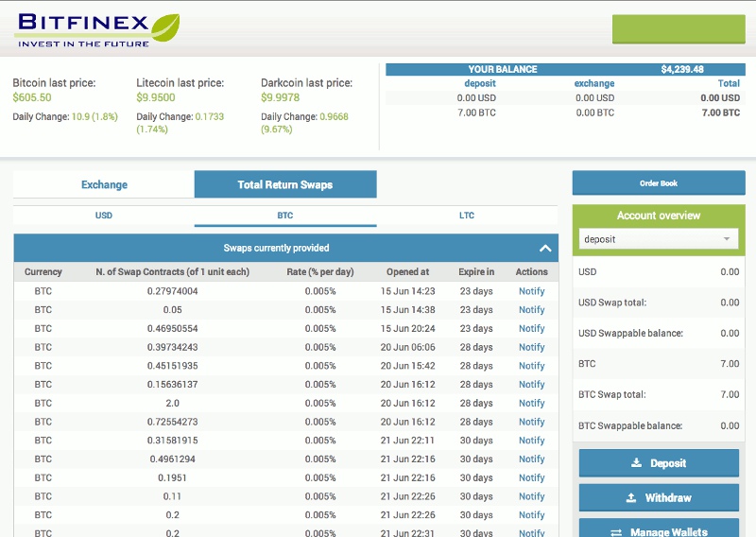Click Notify for the 0.31581915 BTC swap

531,441
